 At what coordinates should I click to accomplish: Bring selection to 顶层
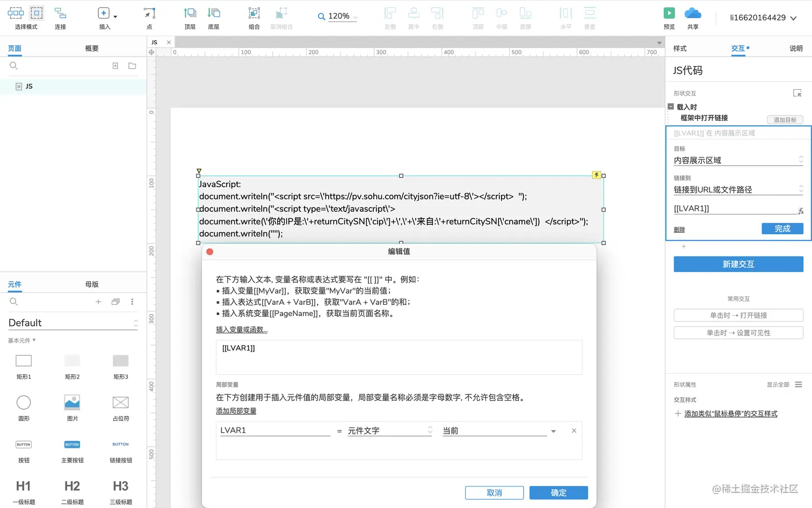click(x=190, y=17)
